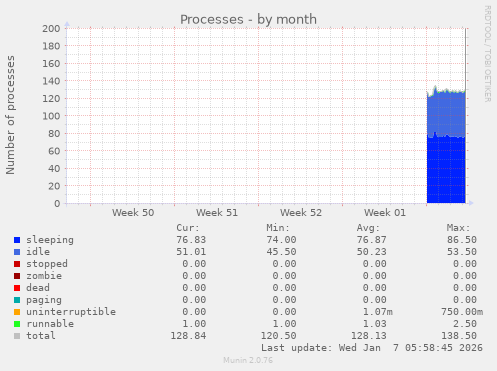The height and width of the screenshot is (371, 497).
Task: Click the y-axis tick label 140
Action: click(51, 81)
